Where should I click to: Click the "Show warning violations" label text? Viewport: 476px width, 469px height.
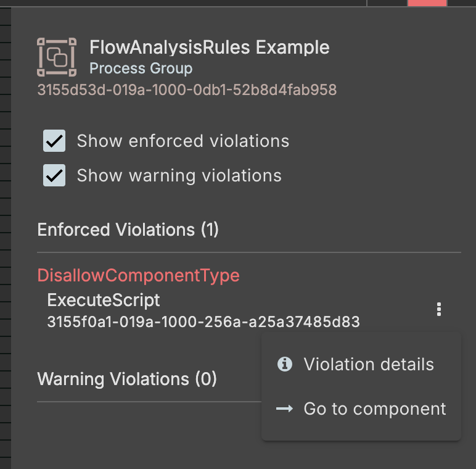tap(179, 175)
